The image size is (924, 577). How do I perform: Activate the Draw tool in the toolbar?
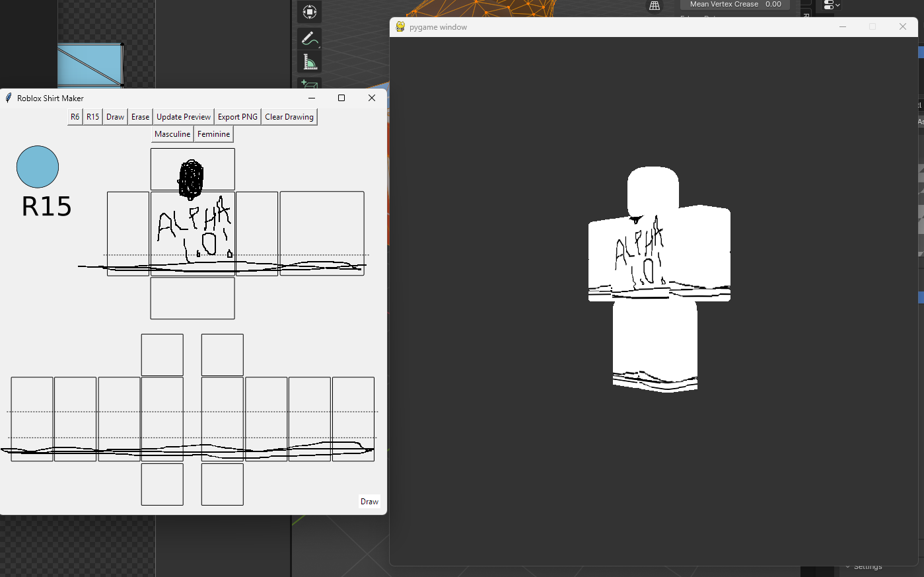point(115,117)
